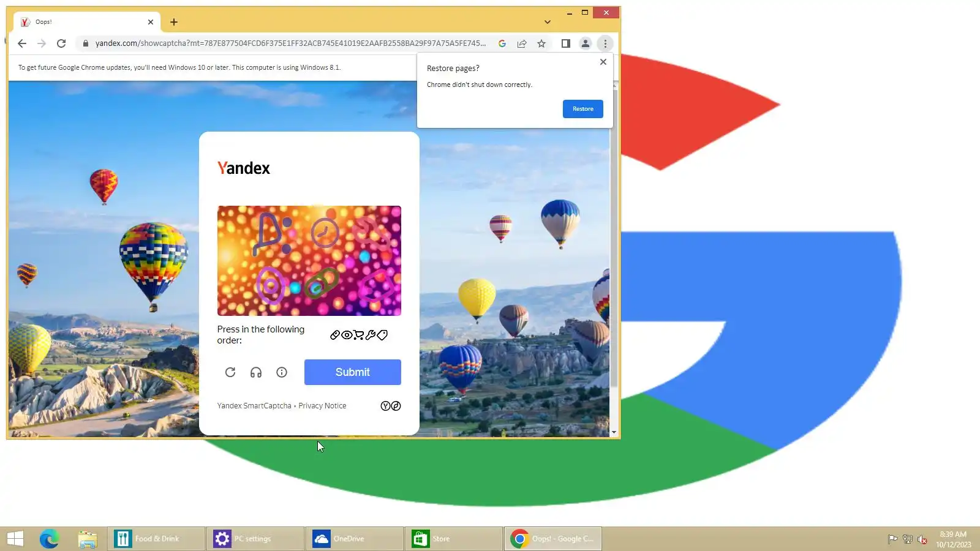This screenshot has height=551, width=980.
Task: Open volume tray icon
Action: pyautogui.click(x=922, y=539)
